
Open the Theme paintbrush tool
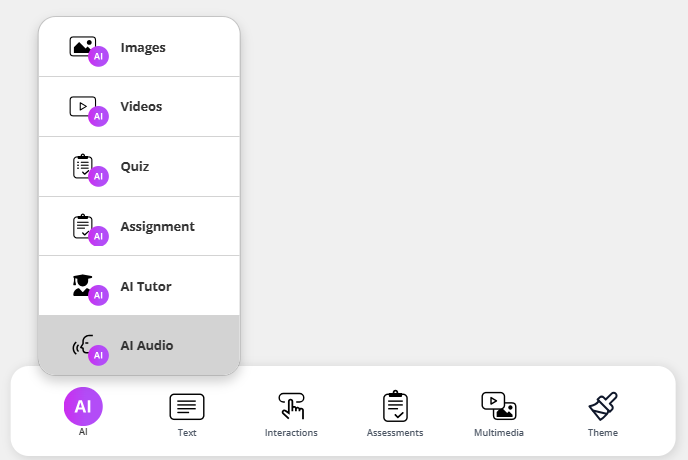tap(603, 415)
